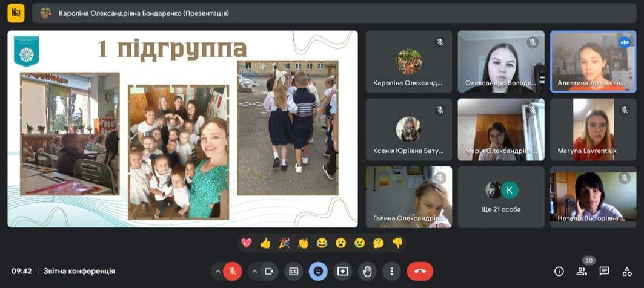Open the three-dot more options menu
This screenshot has width=644, height=288.
[x=392, y=271]
